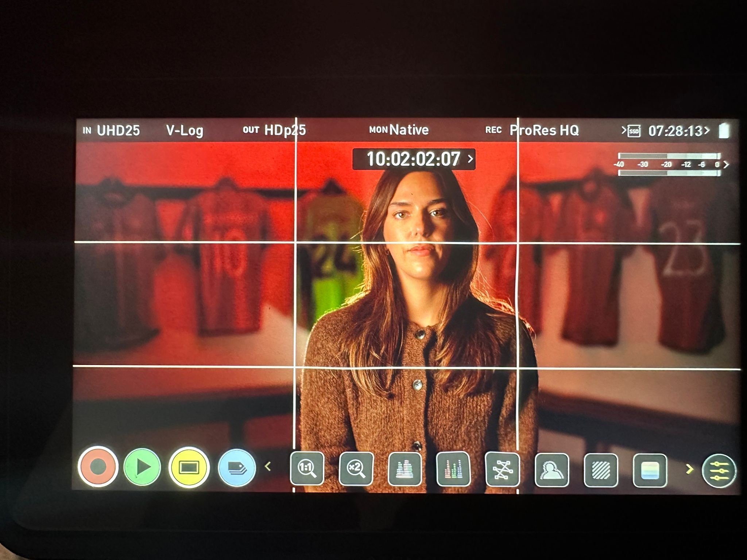The image size is (747, 560).
Task: Open the settings sliders menu
Action: point(719,471)
